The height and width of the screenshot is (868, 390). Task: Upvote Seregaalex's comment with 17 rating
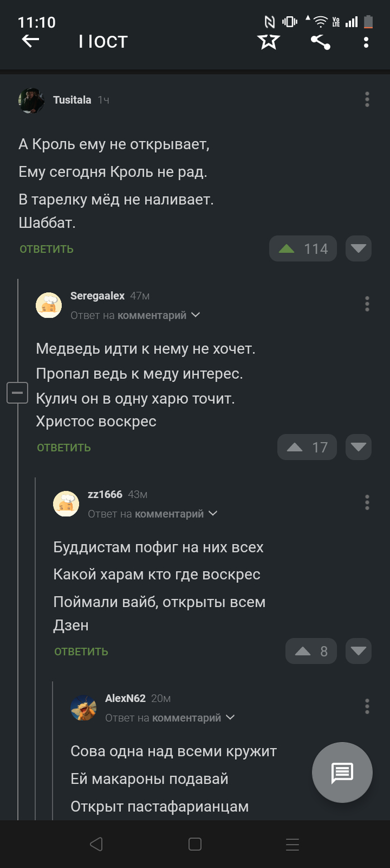pos(295,447)
